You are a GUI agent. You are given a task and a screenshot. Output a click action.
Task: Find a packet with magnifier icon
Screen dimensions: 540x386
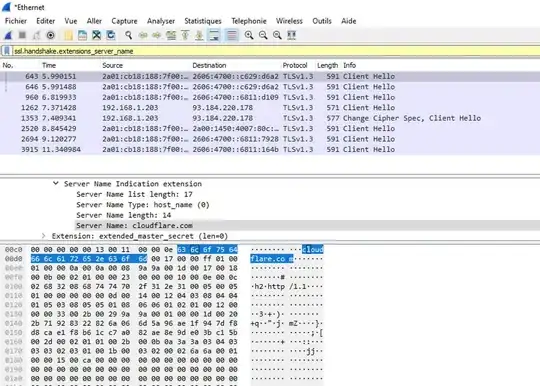pyautogui.click(x=128, y=35)
